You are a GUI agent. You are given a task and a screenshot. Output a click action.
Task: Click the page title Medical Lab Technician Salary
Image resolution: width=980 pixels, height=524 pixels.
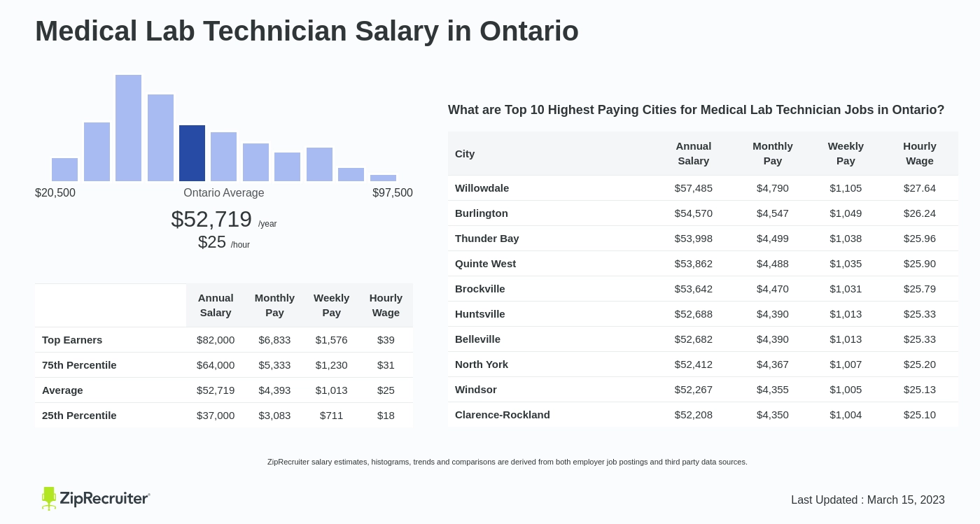point(307,31)
